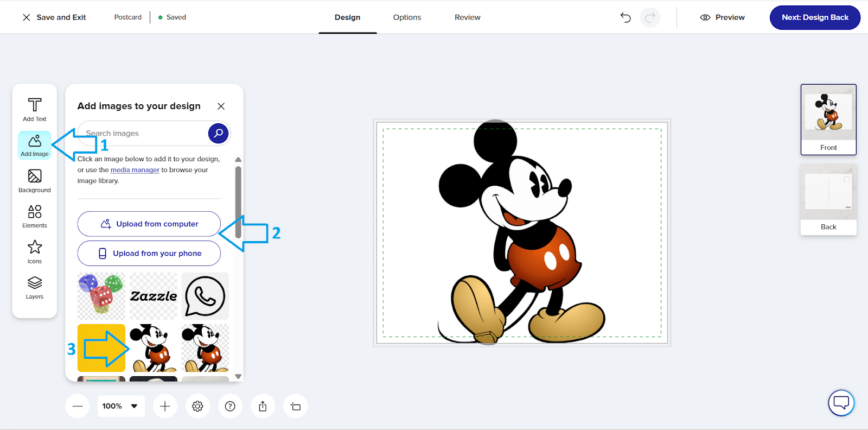Viewport: 868px width, 430px height.
Task: Select the Back side thumbnail
Action: 828,199
